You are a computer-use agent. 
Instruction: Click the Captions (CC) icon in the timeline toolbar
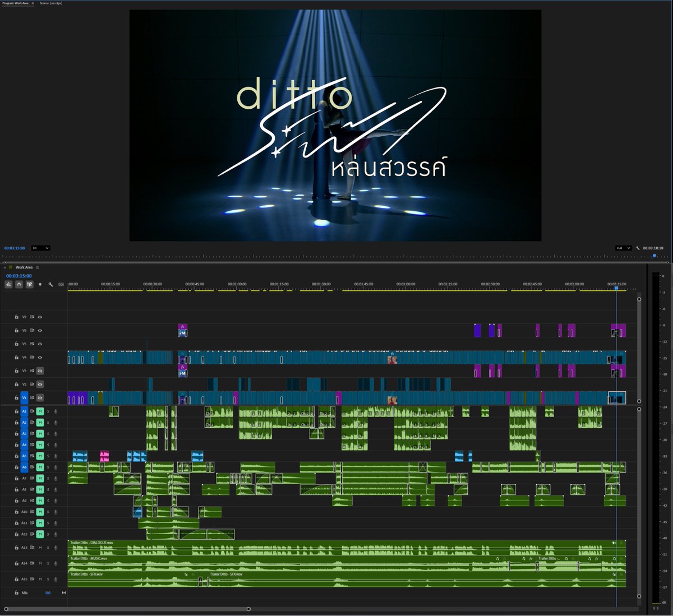click(x=61, y=284)
